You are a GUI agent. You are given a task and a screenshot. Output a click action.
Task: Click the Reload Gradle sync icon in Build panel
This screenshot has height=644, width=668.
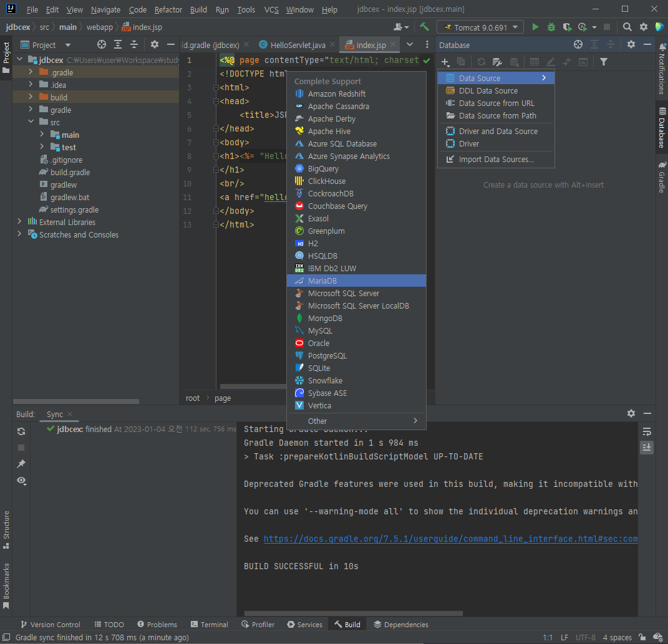[21, 431]
